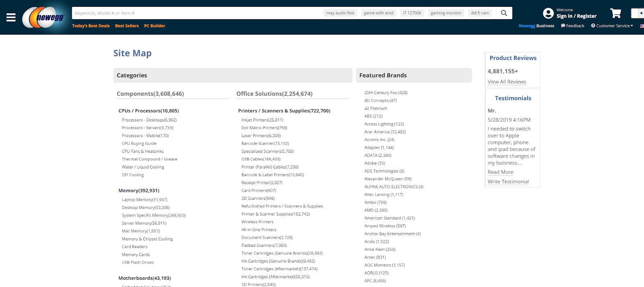This screenshot has height=287, width=644.
Task: Open Barcode Scanner link
Action: click(x=265, y=143)
